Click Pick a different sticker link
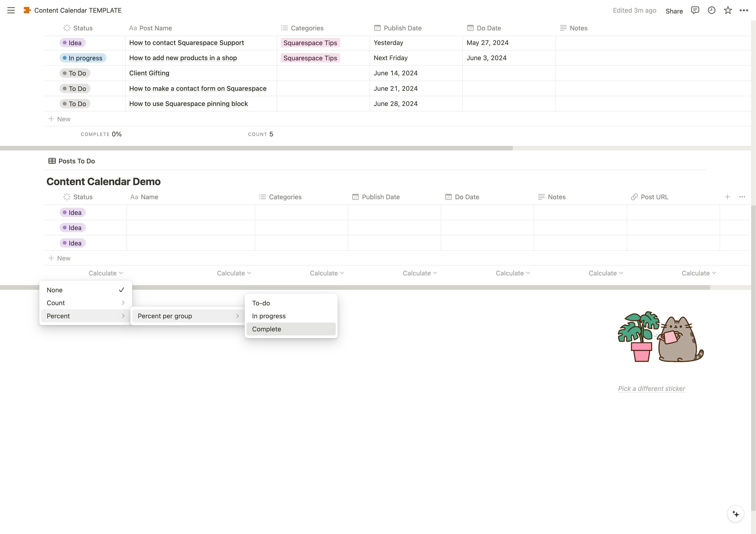Viewport: 756px width, 534px height. 651,389
